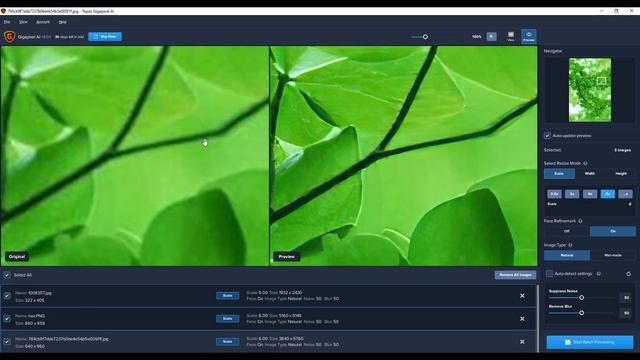This screenshot has height=360, width=640.
Task: Remove 1006357.jpg with its X icon
Action: pos(522,296)
